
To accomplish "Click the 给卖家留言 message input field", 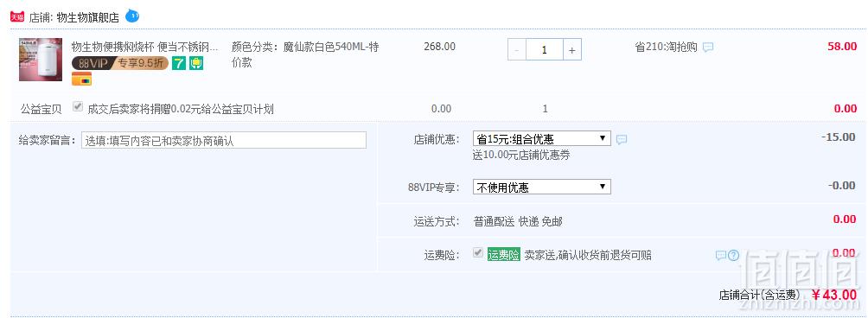I will click(224, 141).
